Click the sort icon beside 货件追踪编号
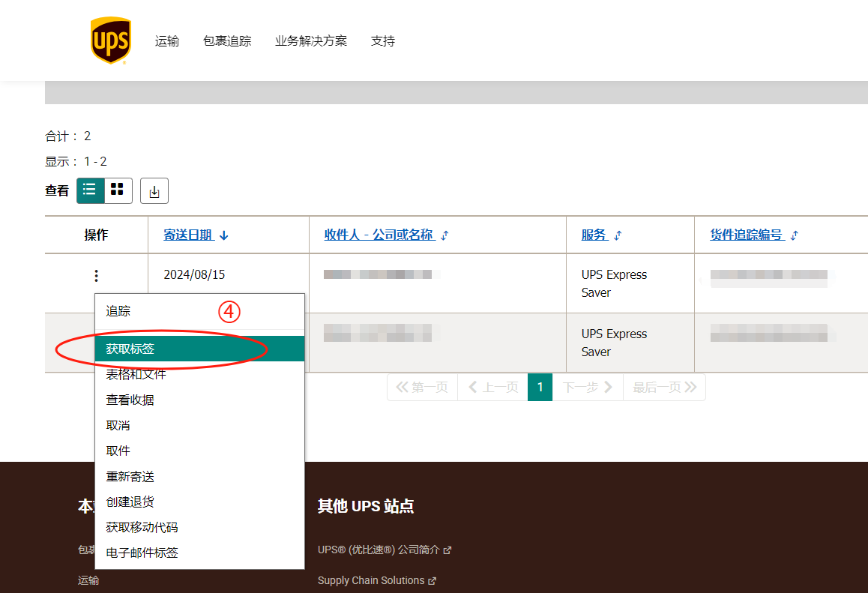868x593 pixels. point(795,235)
